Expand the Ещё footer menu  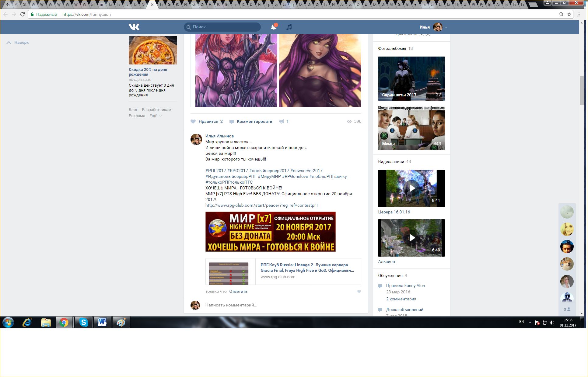(x=155, y=116)
